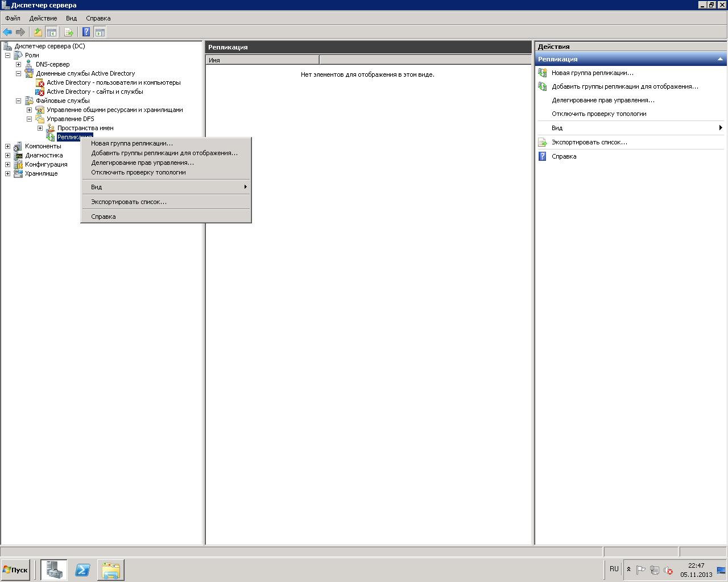Click the Active Directory users and computers icon
This screenshot has height=582, width=728.
point(40,82)
